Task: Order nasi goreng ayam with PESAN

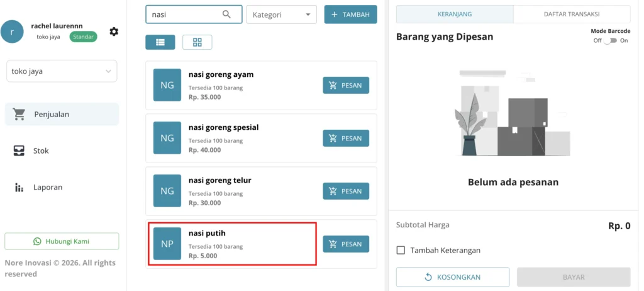Action: pyautogui.click(x=346, y=85)
